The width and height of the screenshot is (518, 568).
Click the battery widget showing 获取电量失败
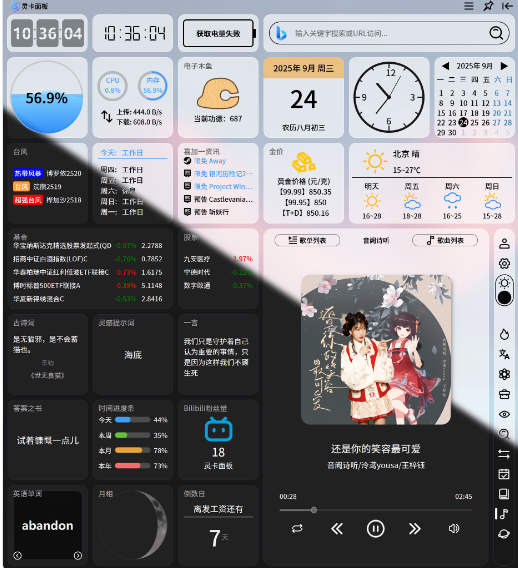pos(219,33)
